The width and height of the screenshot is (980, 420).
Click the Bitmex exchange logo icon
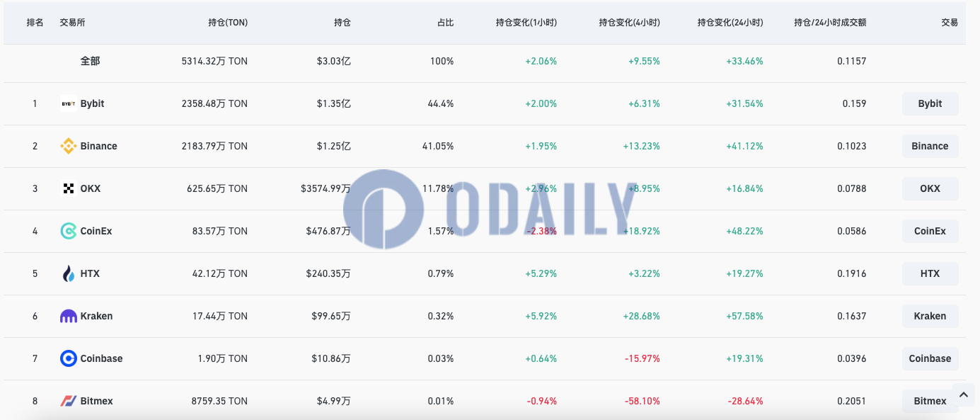(69, 401)
